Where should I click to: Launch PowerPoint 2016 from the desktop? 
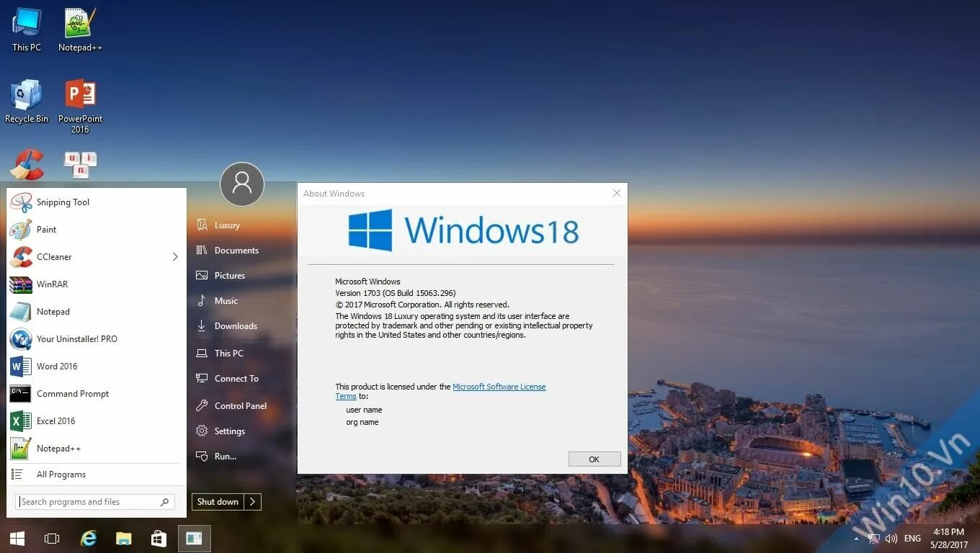click(80, 106)
